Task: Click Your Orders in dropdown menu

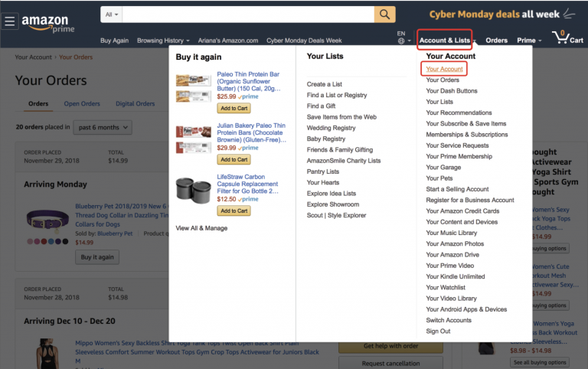Action: point(443,80)
